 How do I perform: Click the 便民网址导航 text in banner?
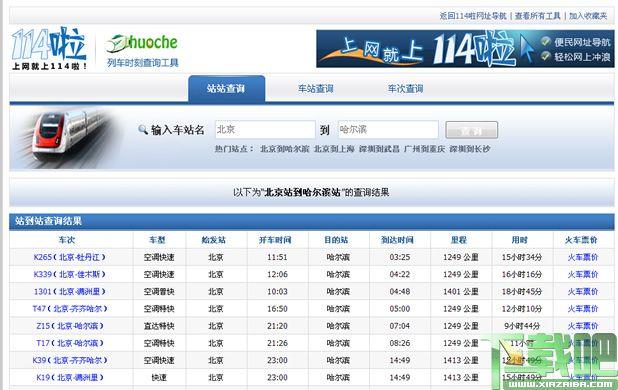click(582, 42)
